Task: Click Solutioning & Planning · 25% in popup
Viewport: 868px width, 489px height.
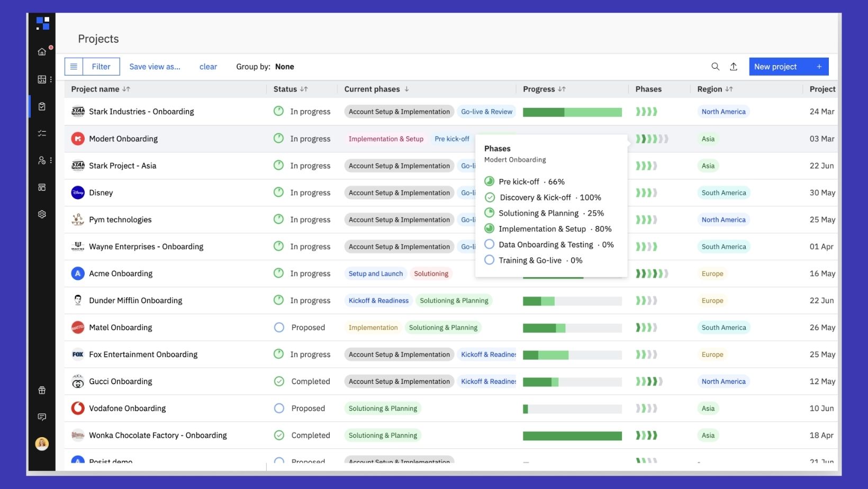Action: coord(551,213)
